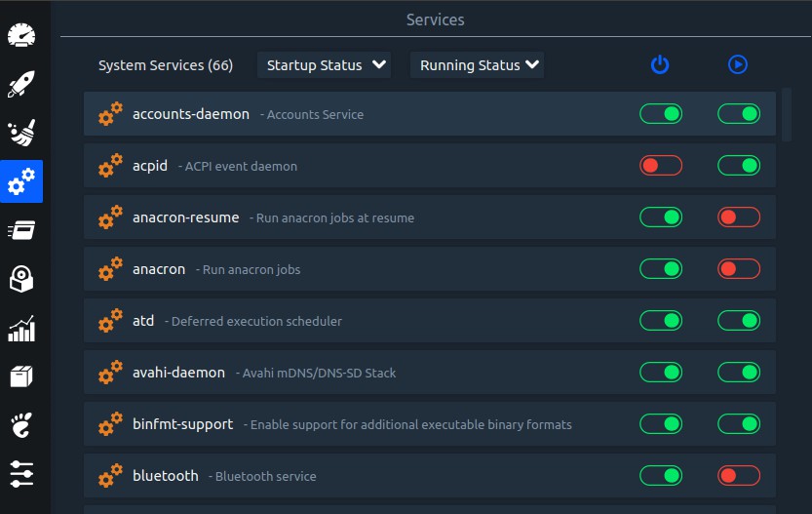Start the bluetooth service running toggle

click(x=739, y=476)
